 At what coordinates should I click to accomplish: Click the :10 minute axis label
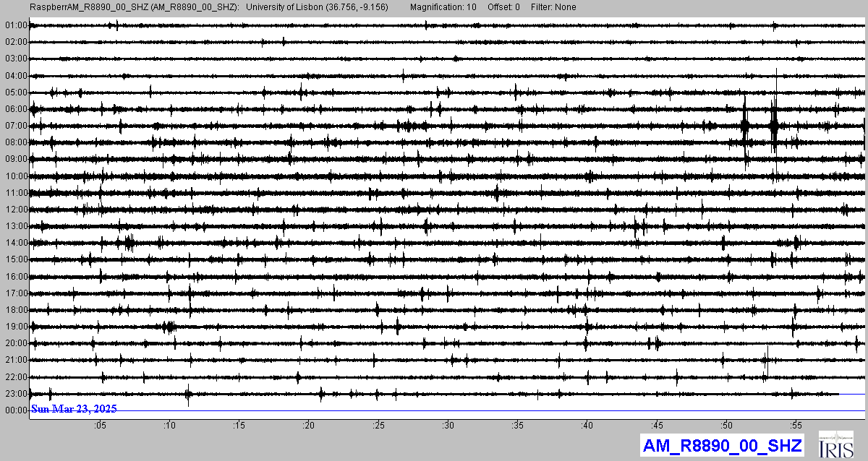click(x=169, y=426)
